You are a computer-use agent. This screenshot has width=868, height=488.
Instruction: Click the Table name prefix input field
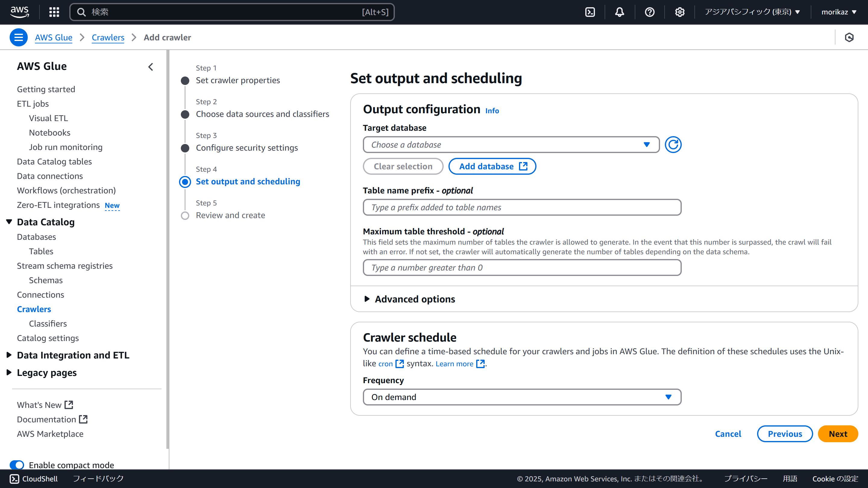click(522, 207)
